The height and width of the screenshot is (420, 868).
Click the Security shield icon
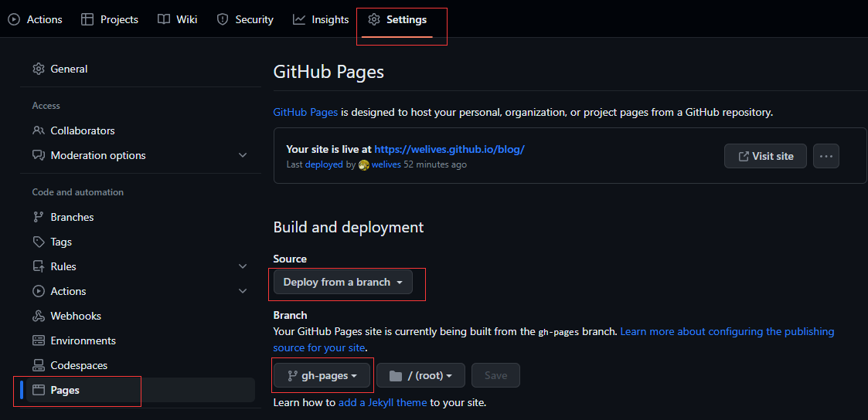(x=223, y=19)
